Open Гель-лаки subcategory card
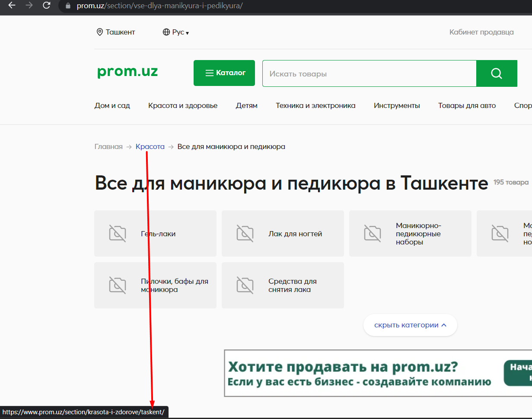532x419 pixels. [x=155, y=234]
